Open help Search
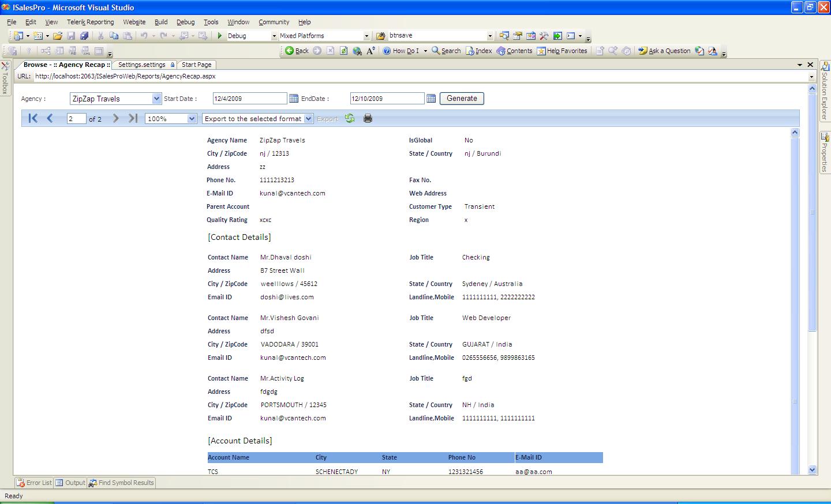This screenshot has height=504, width=831. coord(446,51)
